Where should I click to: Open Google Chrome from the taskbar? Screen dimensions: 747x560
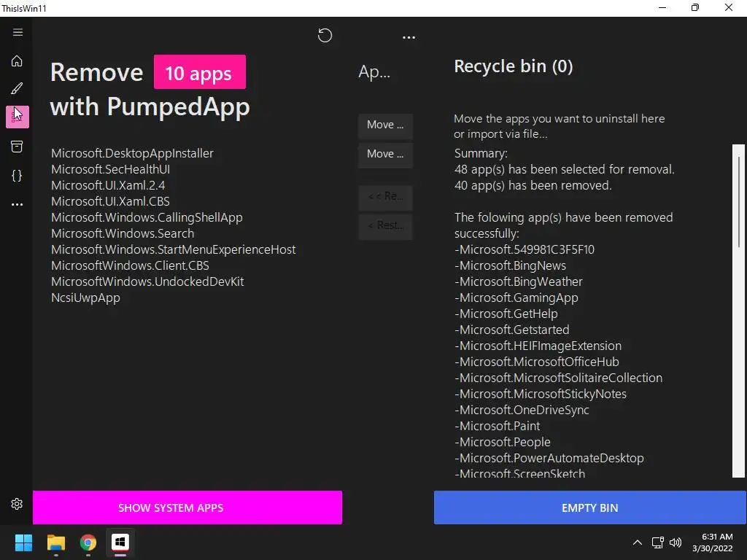(x=88, y=542)
